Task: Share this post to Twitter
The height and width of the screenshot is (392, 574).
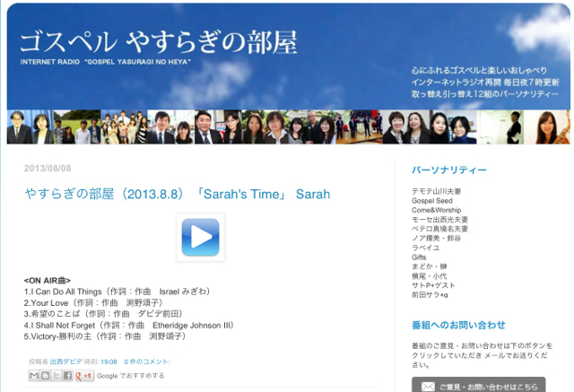Action: tap(57, 375)
